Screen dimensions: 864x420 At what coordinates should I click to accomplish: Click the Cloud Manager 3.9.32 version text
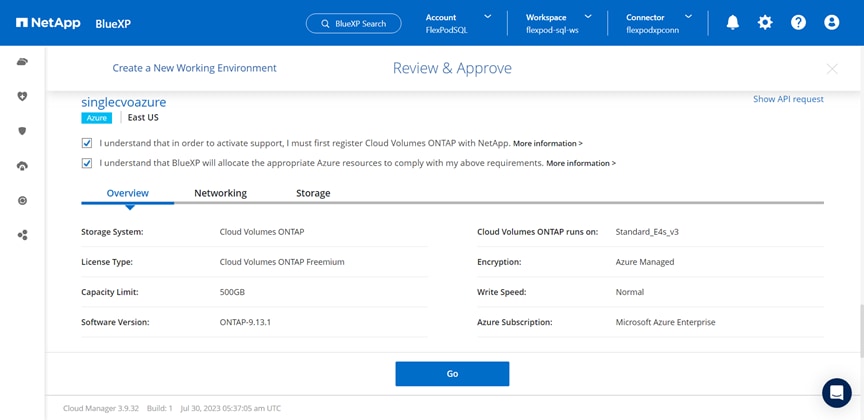point(101,408)
